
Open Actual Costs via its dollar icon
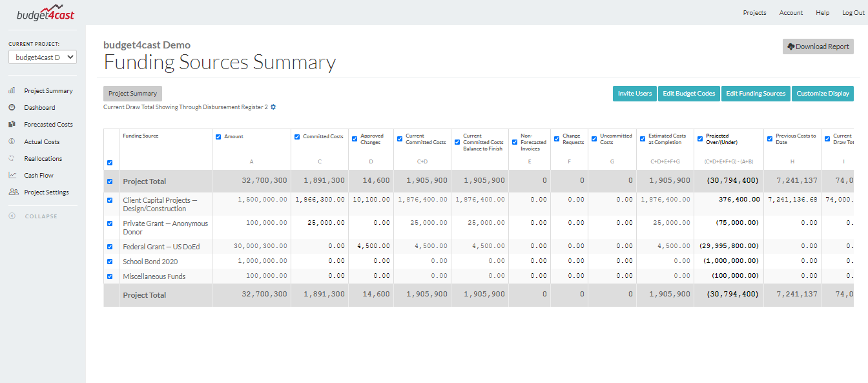[x=12, y=141]
